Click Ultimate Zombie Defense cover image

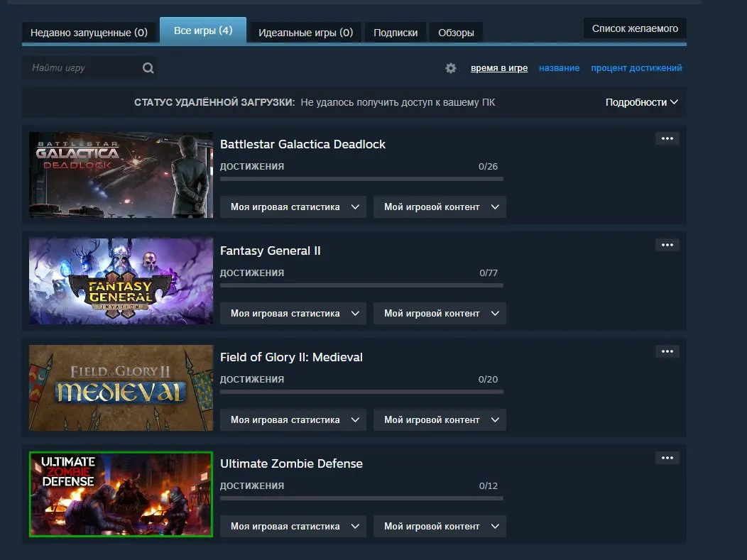tap(121, 494)
